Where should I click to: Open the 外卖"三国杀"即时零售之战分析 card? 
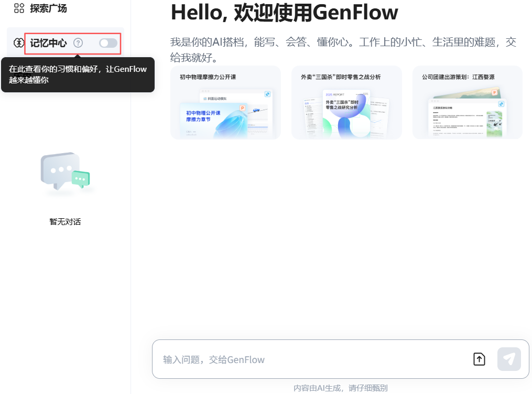click(x=346, y=103)
